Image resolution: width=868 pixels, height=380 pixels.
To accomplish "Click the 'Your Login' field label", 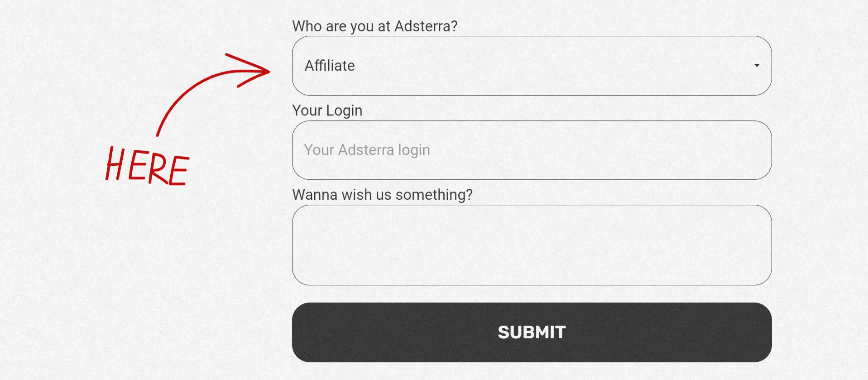I will [327, 111].
